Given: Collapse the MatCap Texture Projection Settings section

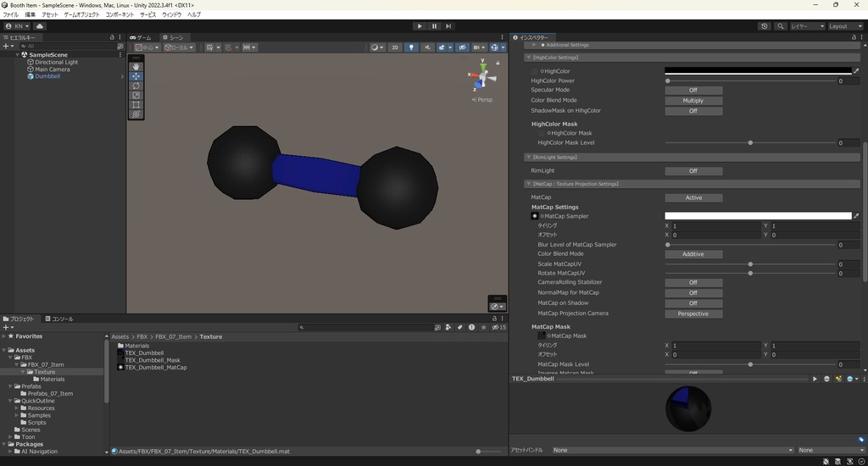Looking at the screenshot, I should click(x=529, y=184).
